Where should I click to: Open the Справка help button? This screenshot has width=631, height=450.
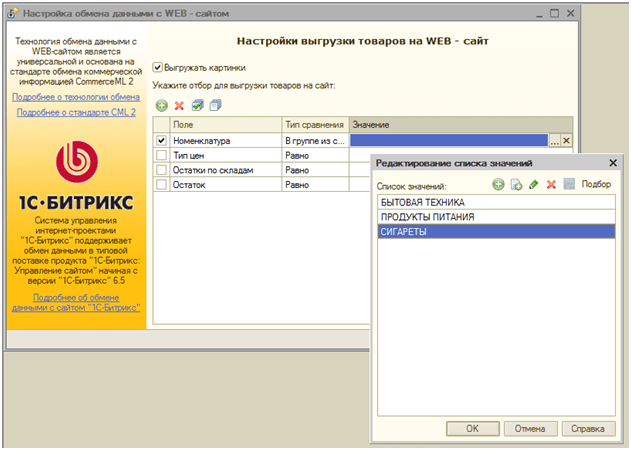tap(588, 429)
